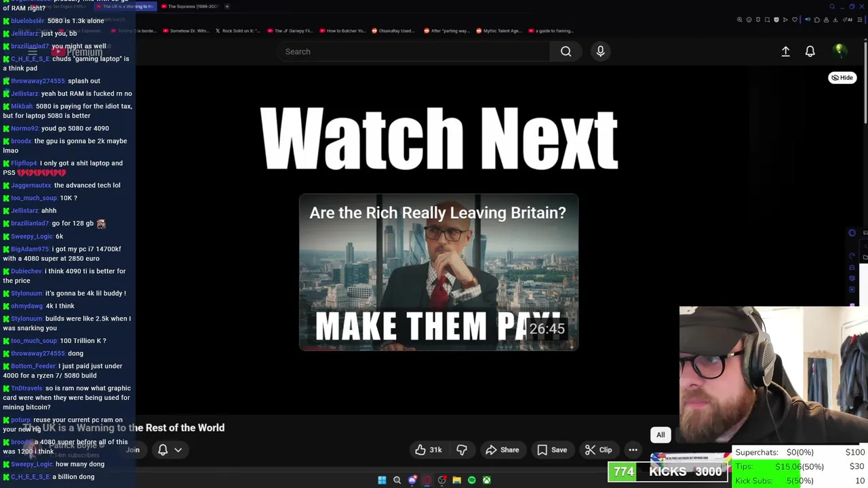This screenshot has height=488, width=868.
Task: Click the Save button
Action: pos(552,450)
